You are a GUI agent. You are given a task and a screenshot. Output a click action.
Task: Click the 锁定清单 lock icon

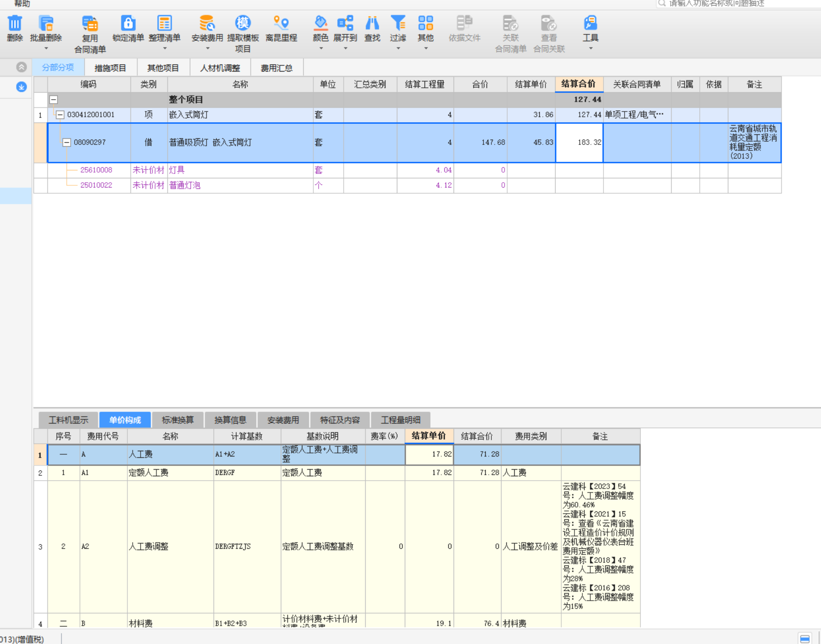pos(128,23)
